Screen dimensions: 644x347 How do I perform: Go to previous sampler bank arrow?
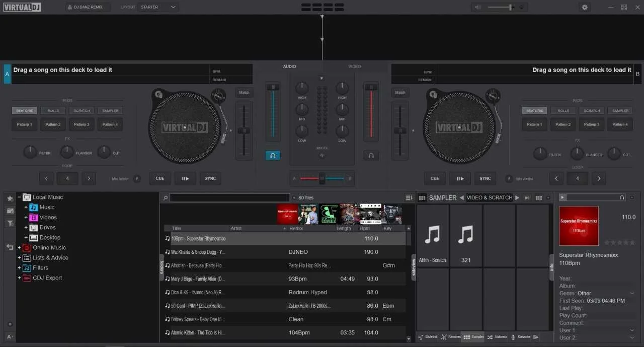click(461, 198)
